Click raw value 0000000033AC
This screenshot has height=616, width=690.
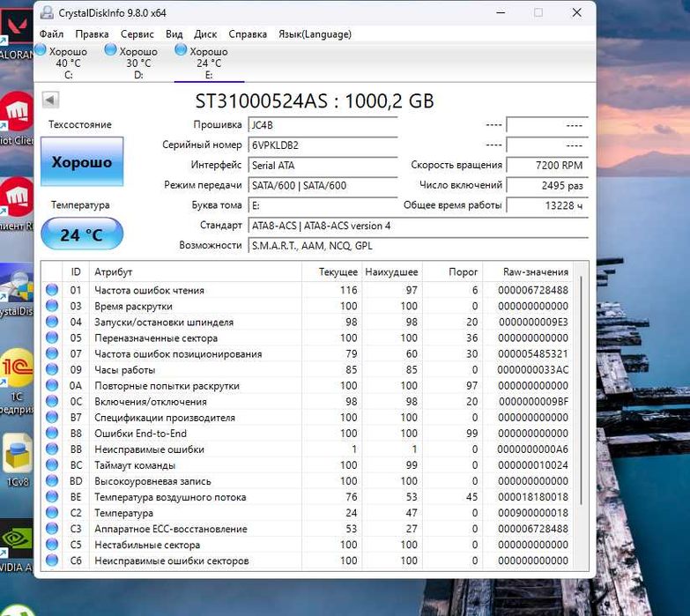point(533,369)
